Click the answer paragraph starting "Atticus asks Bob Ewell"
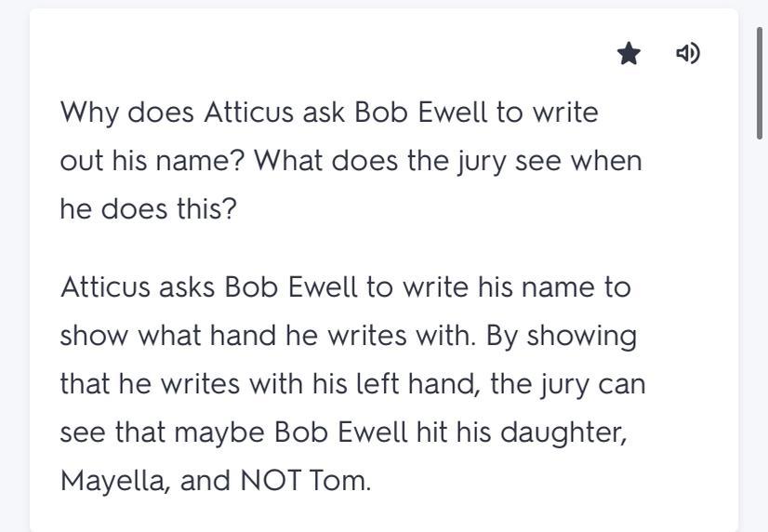Screen dimensions: 768x532 coord(352,383)
